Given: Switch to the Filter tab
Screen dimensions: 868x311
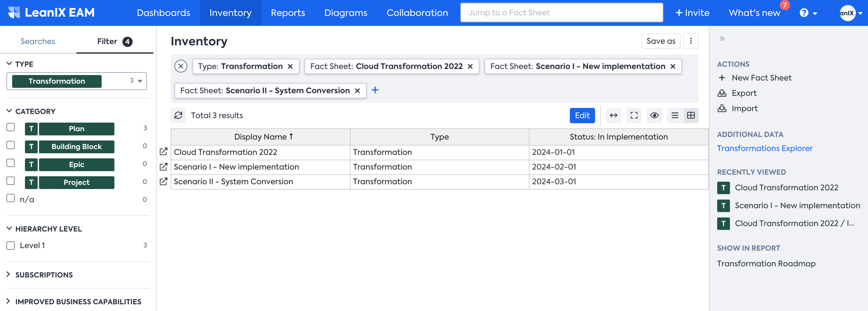Looking at the screenshot, I should pos(115,42).
